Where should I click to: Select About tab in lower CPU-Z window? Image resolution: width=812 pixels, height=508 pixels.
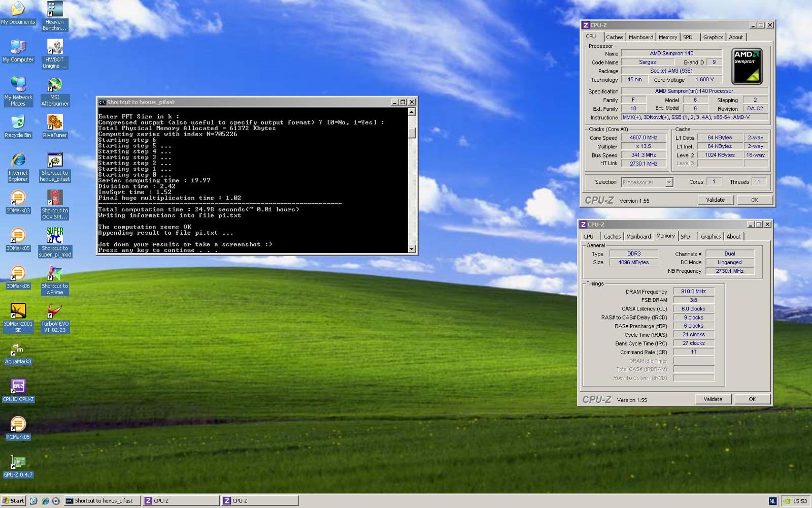733,237
